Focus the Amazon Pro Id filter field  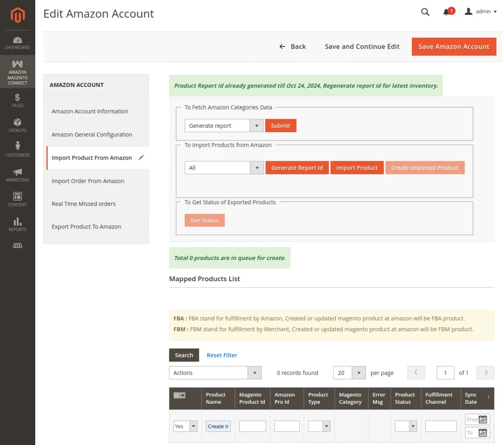coord(287,426)
